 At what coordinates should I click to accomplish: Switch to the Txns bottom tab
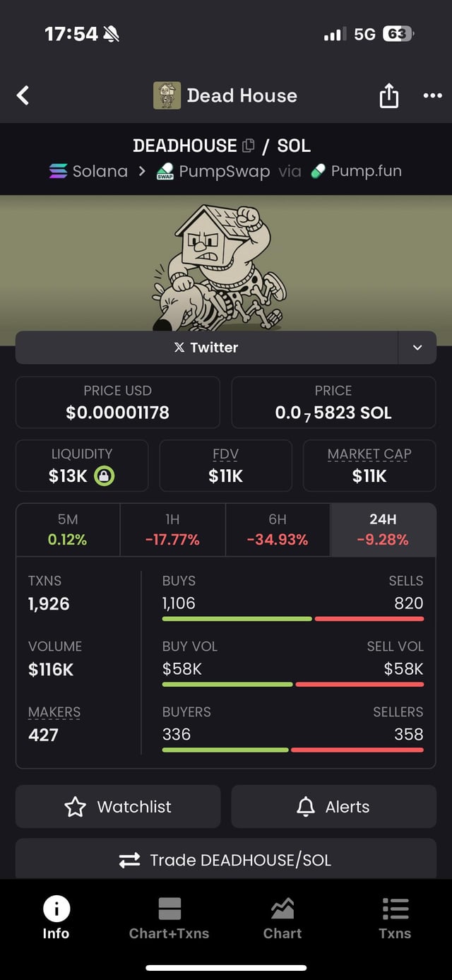coord(395,918)
